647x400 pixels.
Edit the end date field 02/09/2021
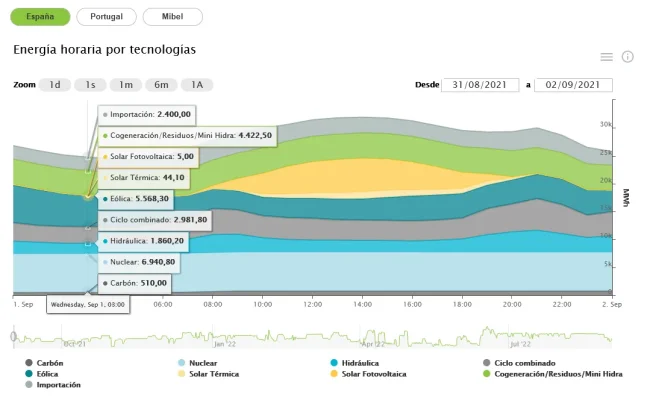click(x=573, y=85)
